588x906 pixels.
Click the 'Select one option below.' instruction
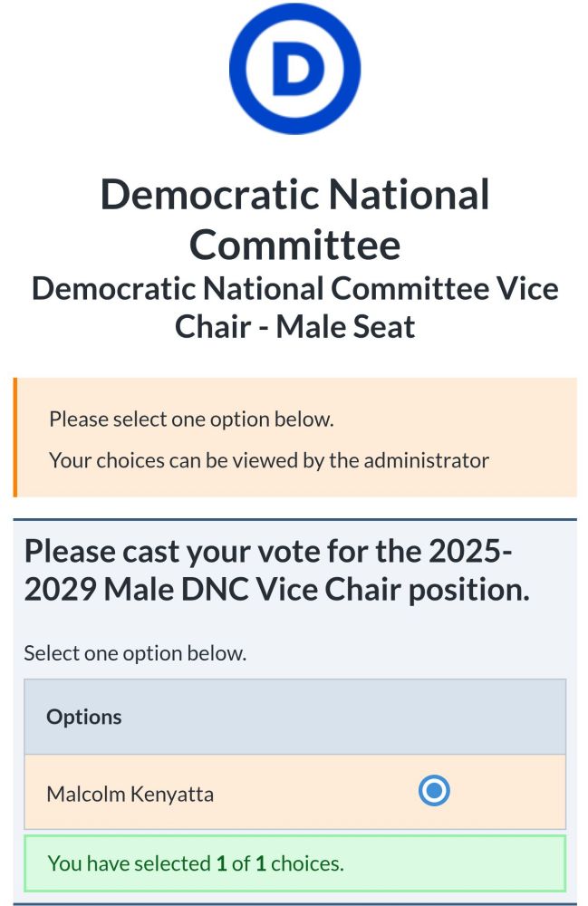click(x=135, y=653)
